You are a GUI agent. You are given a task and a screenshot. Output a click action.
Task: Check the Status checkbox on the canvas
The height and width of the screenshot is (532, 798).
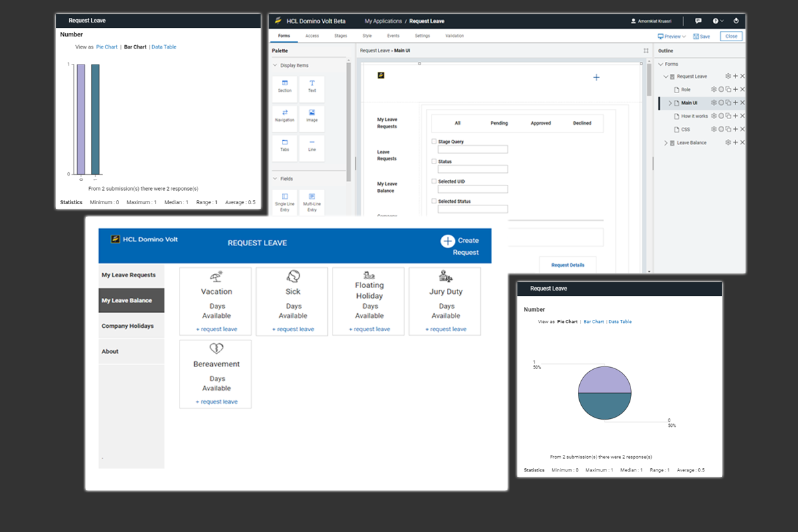pos(434,162)
